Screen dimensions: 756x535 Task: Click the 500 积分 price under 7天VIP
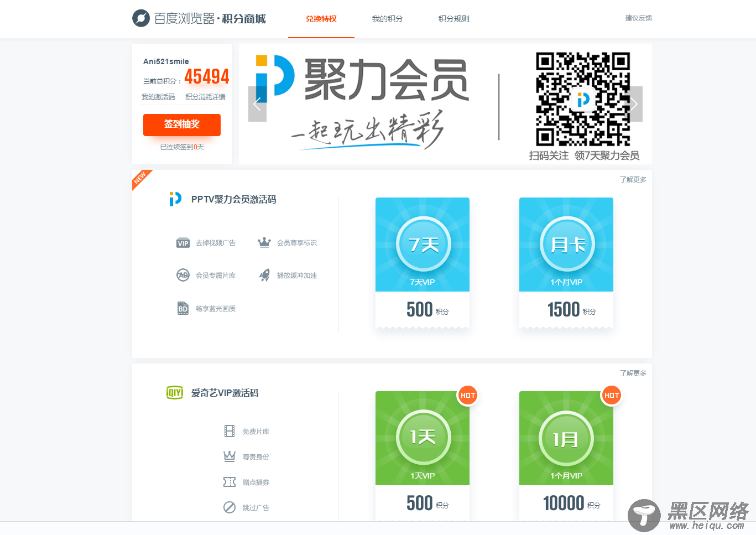tap(427, 309)
